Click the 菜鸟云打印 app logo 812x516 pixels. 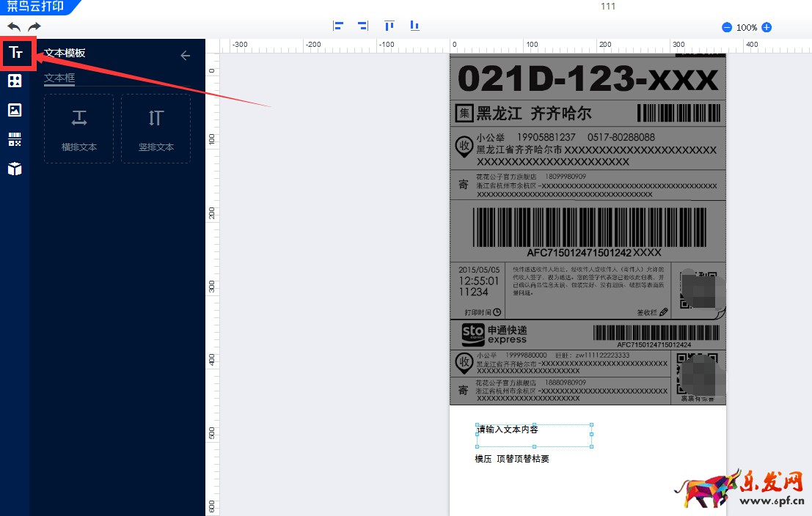(35, 7)
